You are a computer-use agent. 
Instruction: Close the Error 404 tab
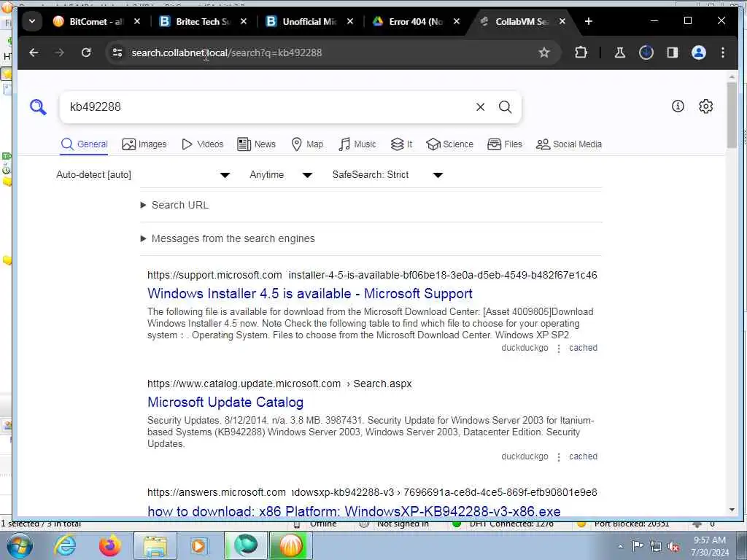tap(457, 21)
